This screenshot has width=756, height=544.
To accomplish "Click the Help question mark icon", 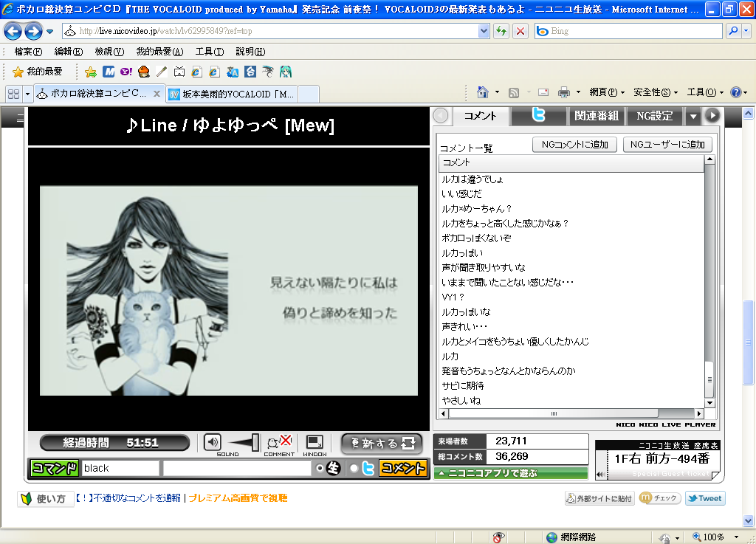I will [x=736, y=92].
